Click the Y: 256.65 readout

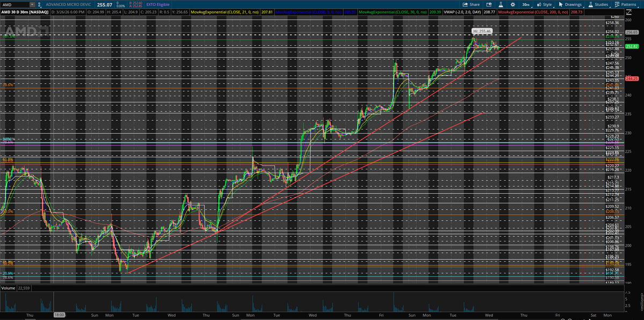point(180,12)
